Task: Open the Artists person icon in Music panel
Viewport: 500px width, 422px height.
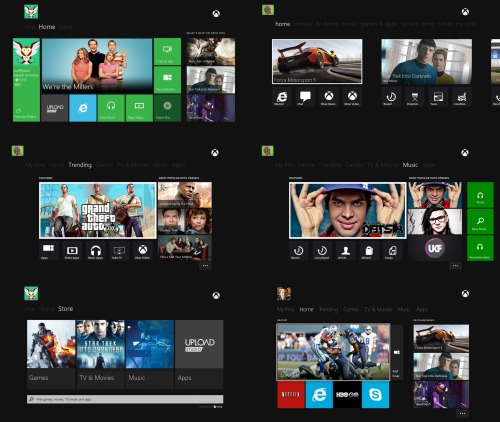Action: click(346, 251)
